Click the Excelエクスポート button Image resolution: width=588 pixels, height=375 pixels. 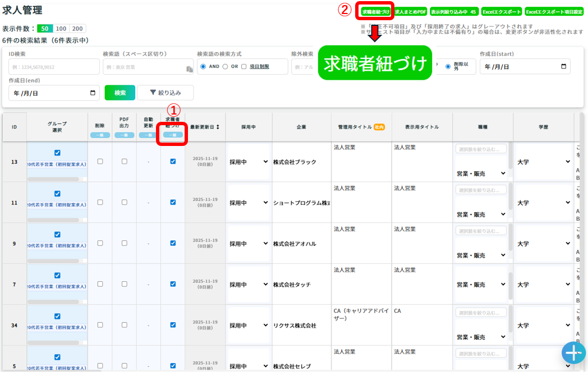pos(501,12)
